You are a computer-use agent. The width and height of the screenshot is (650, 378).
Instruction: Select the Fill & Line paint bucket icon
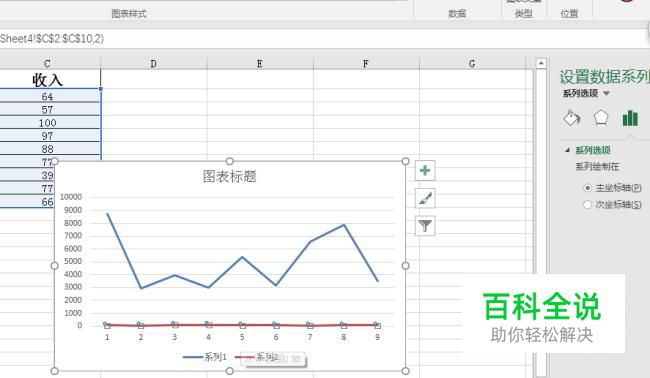[x=572, y=118]
